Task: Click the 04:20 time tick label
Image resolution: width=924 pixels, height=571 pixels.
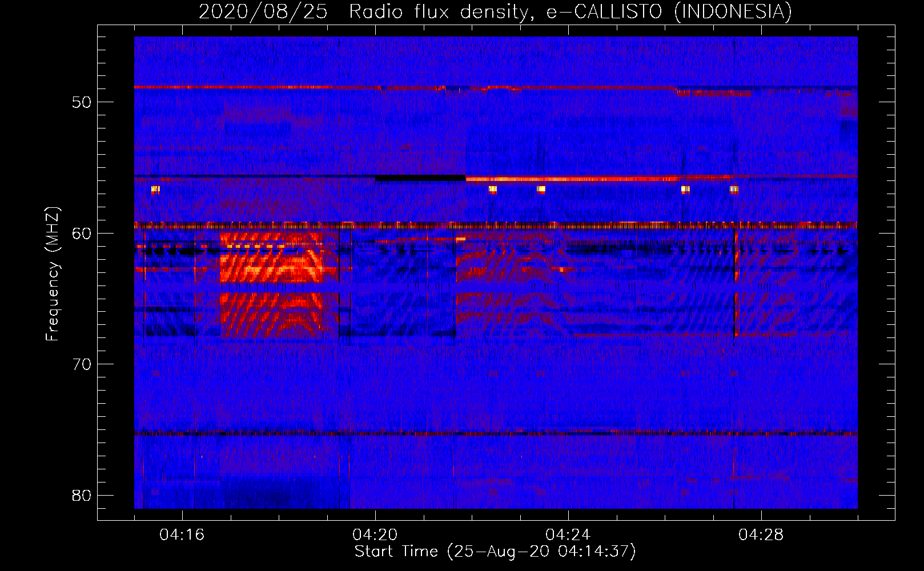Action: pyautogui.click(x=375, y=535)
